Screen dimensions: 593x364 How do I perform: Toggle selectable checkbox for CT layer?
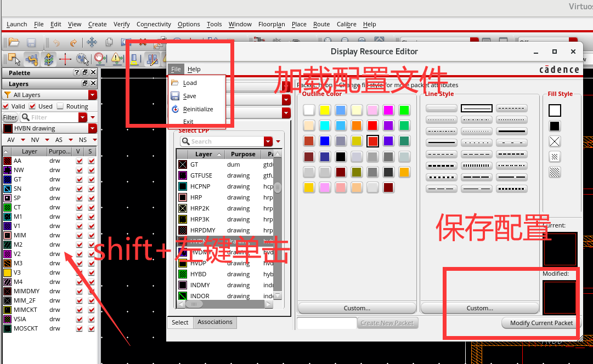pyautogui.click(x=91, y=207)
